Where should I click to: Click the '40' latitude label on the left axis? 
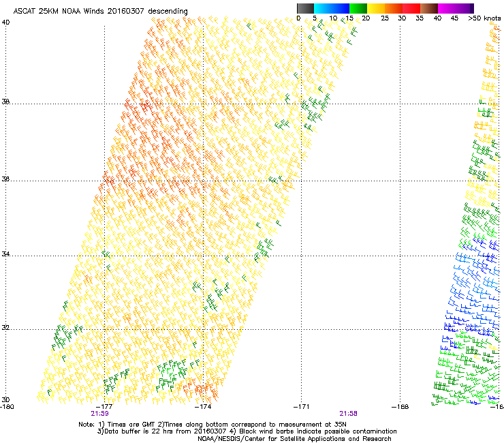click(x=5, y=22)
